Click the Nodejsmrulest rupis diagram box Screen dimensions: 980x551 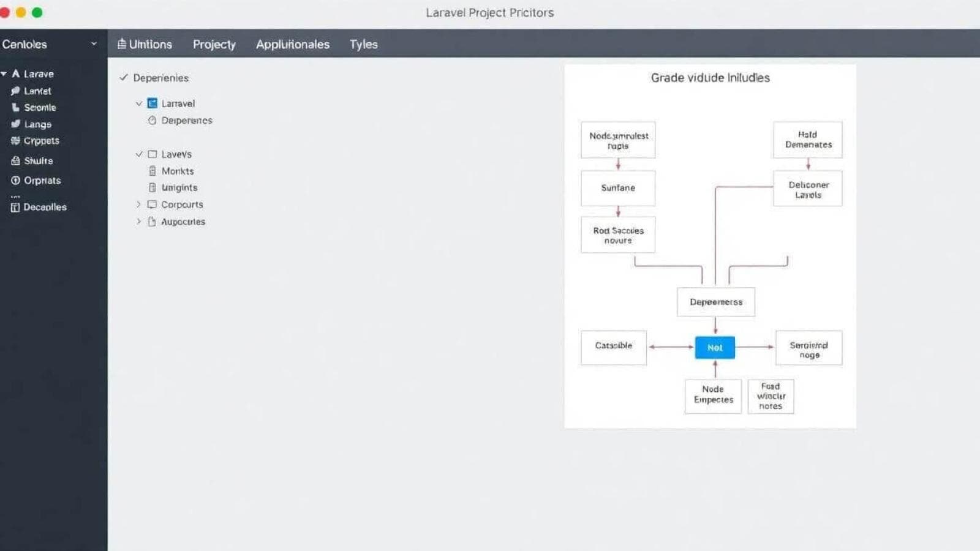point(617,140)
